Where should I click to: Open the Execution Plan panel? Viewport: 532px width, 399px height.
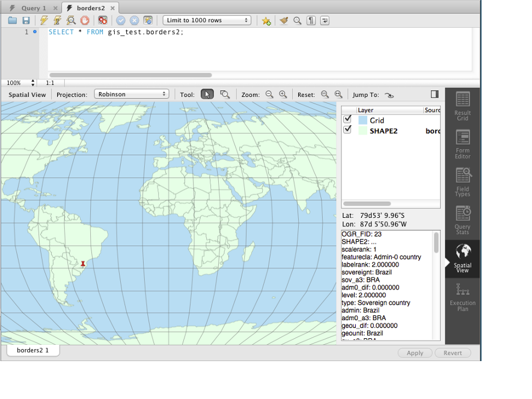462,297
